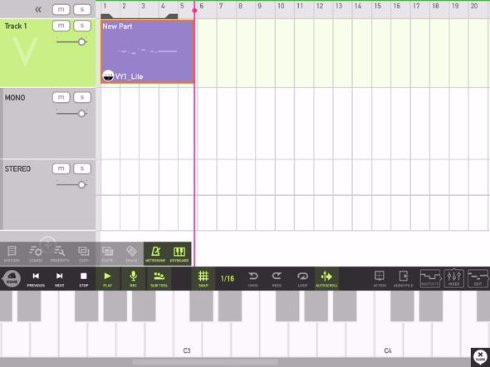Select the Erase tool icon
Viewport: 490px width, 367px height.
click(131, 254)
